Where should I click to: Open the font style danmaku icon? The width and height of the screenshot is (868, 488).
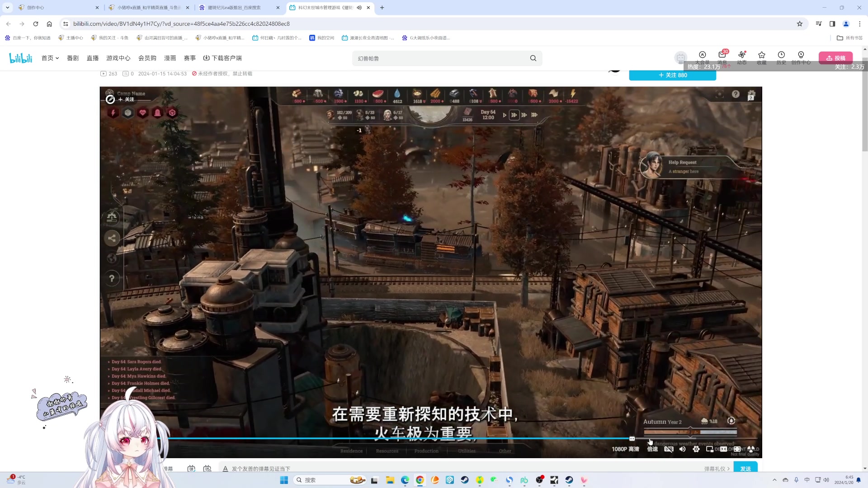click(x=225, y=469)
